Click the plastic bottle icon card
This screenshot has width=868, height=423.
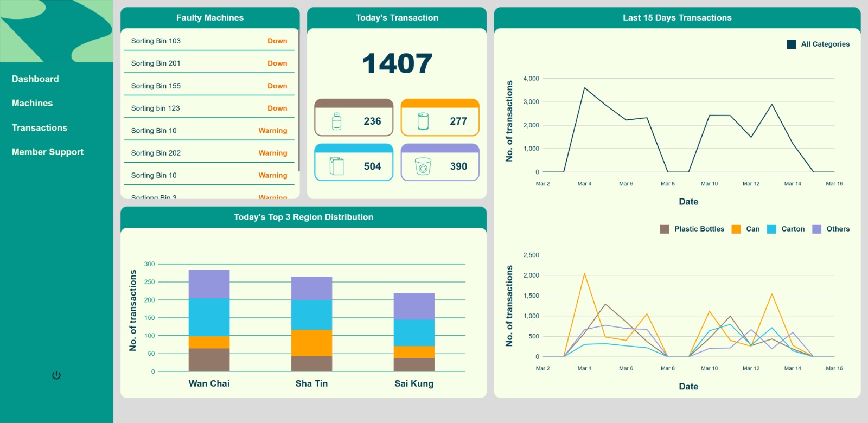[336, 121]
